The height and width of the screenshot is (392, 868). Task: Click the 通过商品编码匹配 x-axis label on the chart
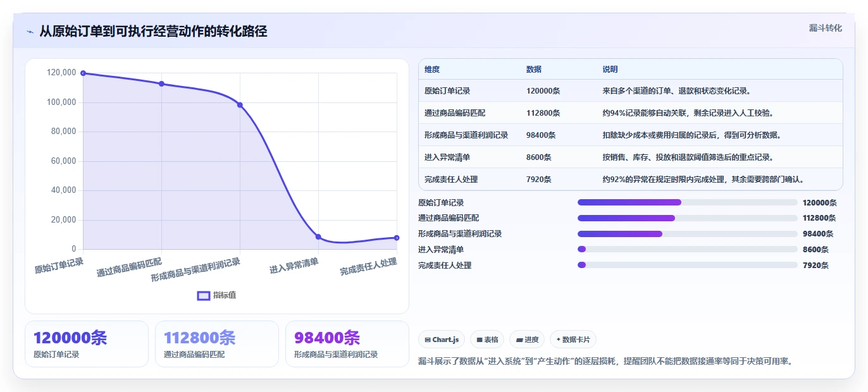tap(129, 267)
